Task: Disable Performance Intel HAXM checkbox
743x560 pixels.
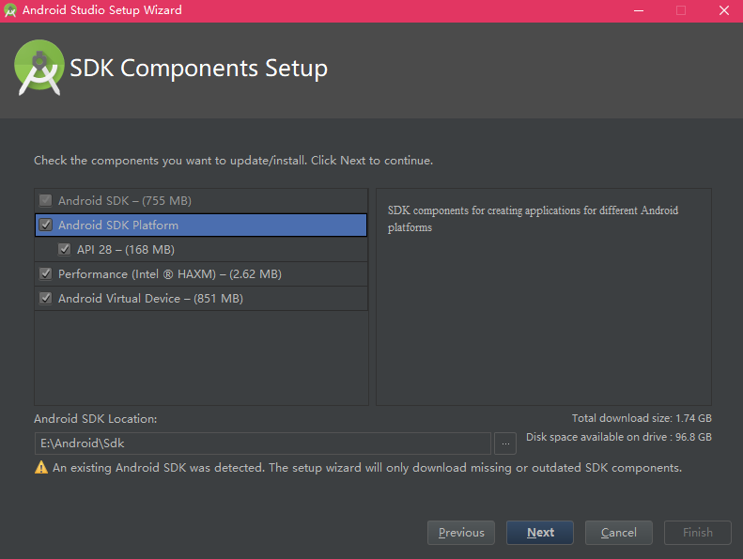Action: coord(46,273)
